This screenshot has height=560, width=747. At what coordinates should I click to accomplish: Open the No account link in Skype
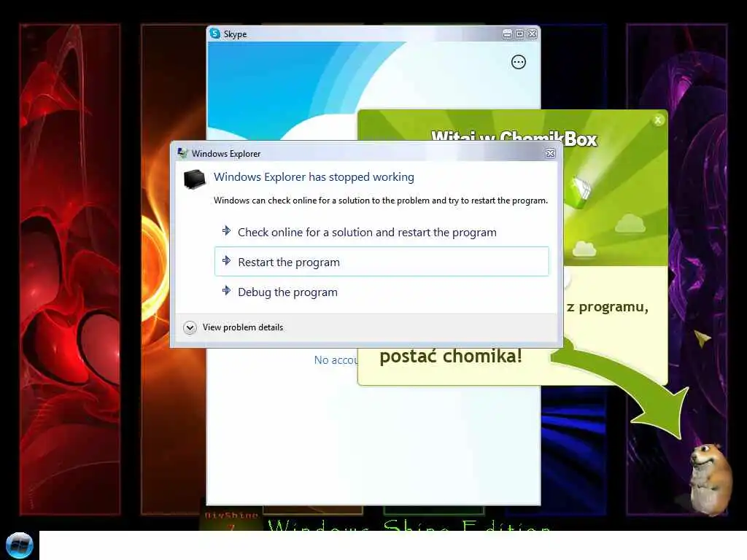336,360
